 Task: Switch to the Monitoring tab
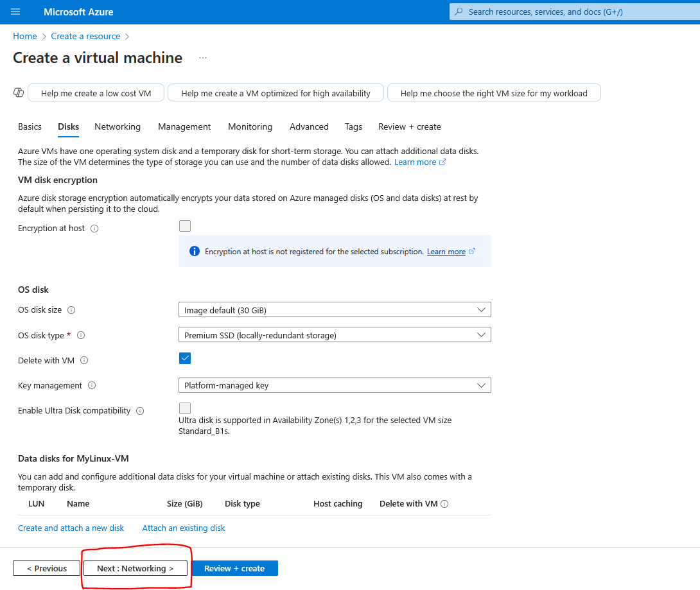pyautogui.click(x=250, y=126)
